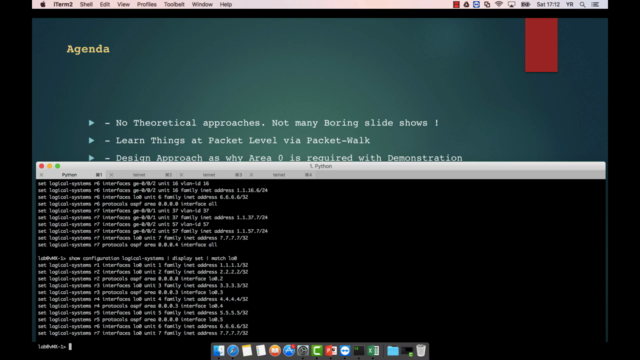Close the Python tab with its X

[41, 175]
